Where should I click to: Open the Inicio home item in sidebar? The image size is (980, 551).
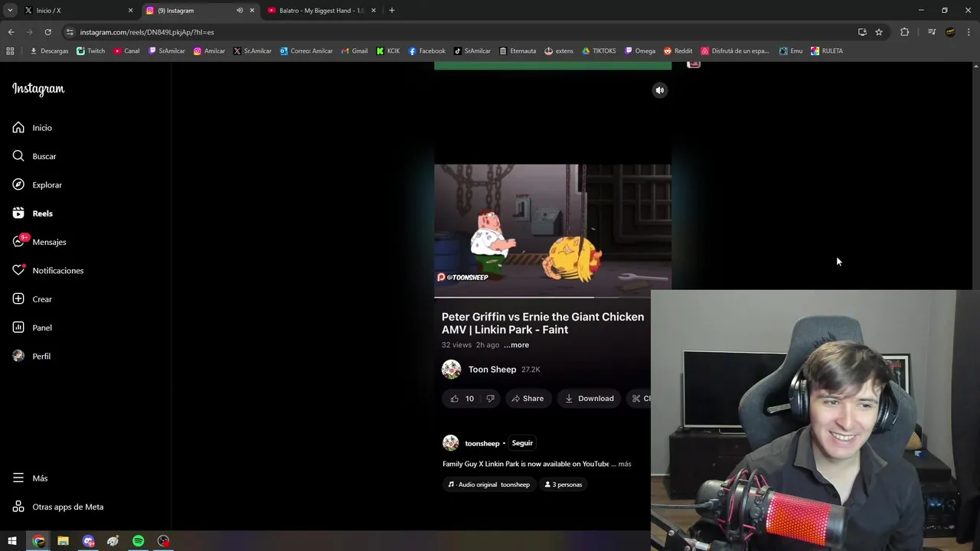point(32,128)
